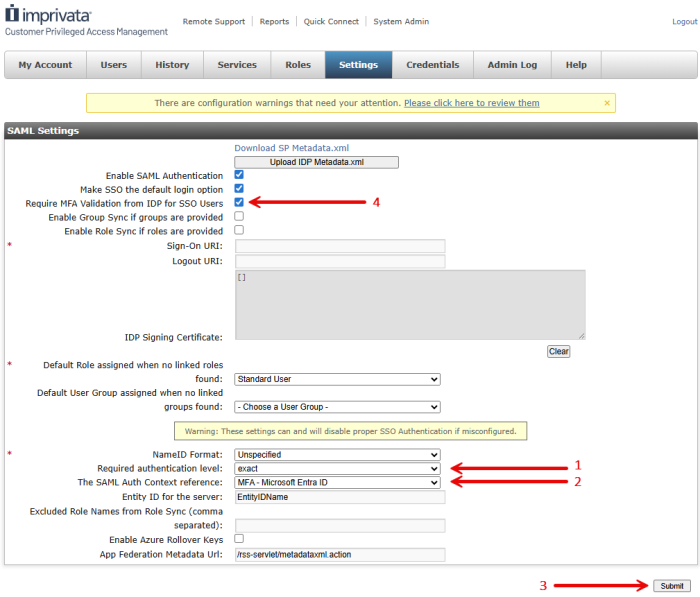Switch to the Credentials tab
Image resolution: width=700 pixels, height=597 pixels.
click(x=432, y=65)
